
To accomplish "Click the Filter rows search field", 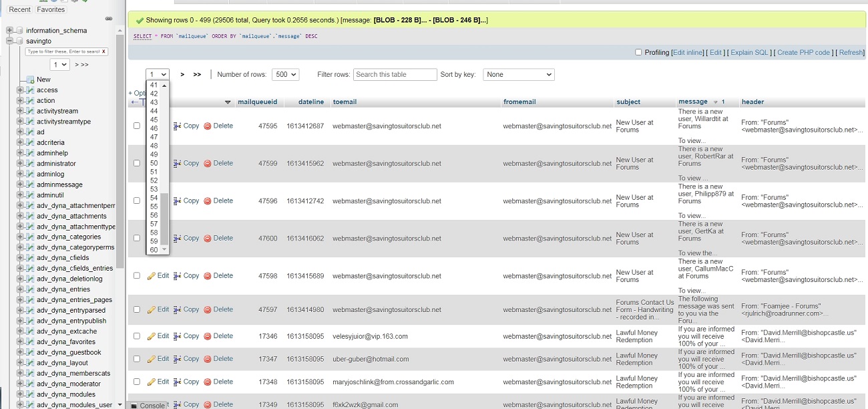I will click(395, 75).
